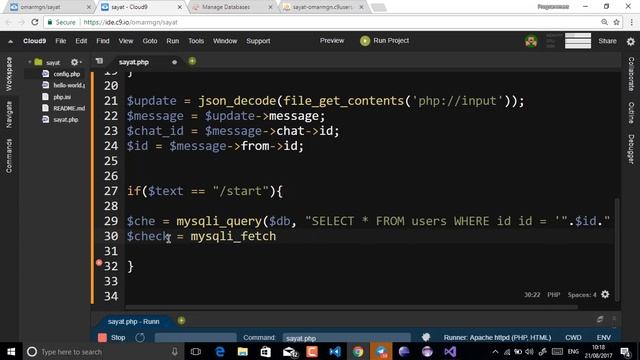Open the Navigate side panel
The width and height of the screenshot is (640, 360).
click(9, 114)
